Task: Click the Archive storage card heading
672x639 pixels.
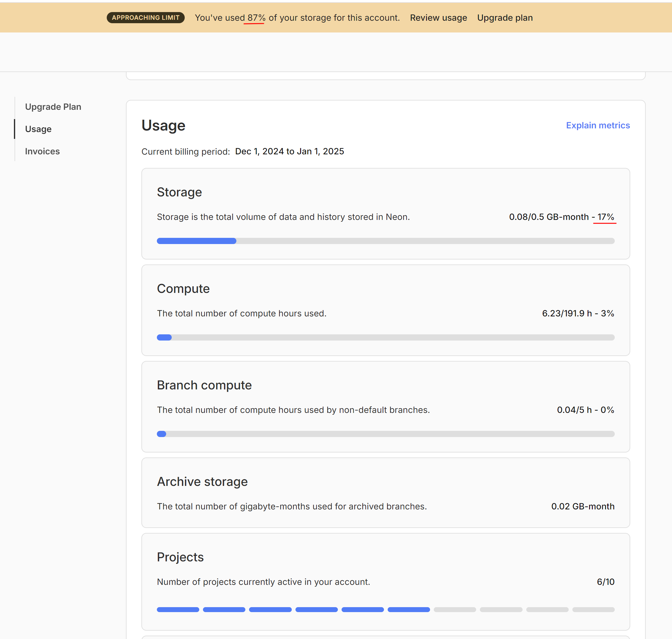Action: point(202,482)
